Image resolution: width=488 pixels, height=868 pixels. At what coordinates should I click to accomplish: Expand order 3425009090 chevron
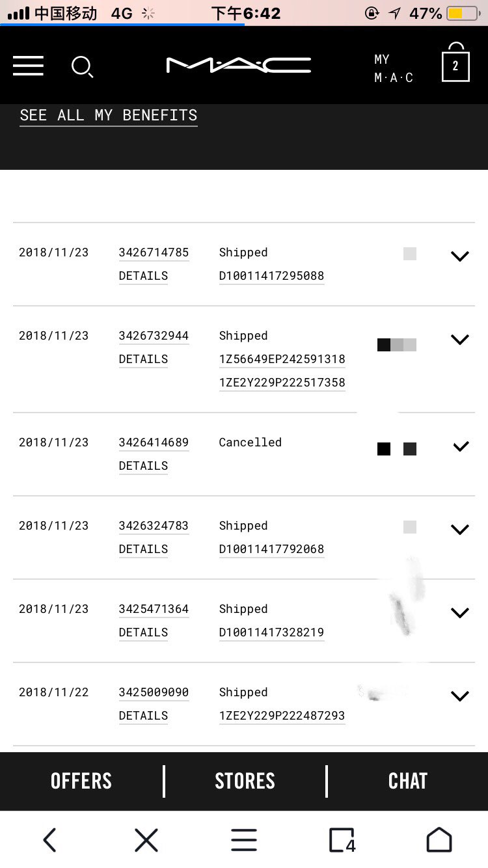click(460, 696)
